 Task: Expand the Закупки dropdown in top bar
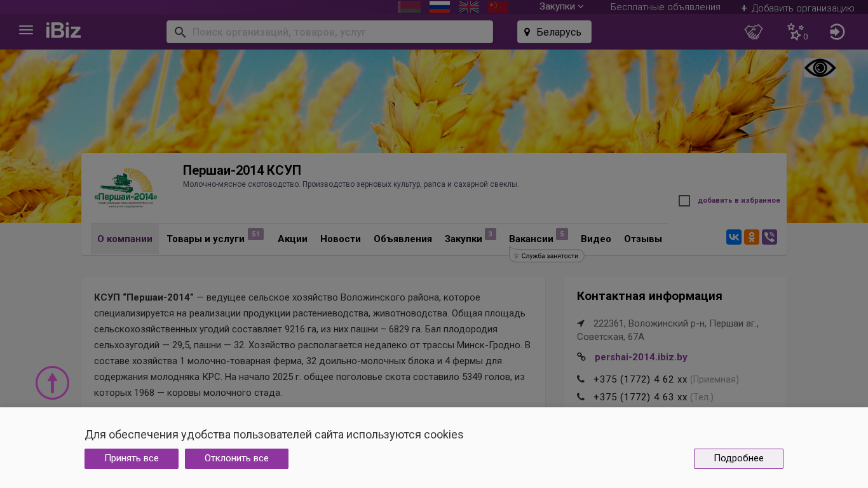point(561,7)
